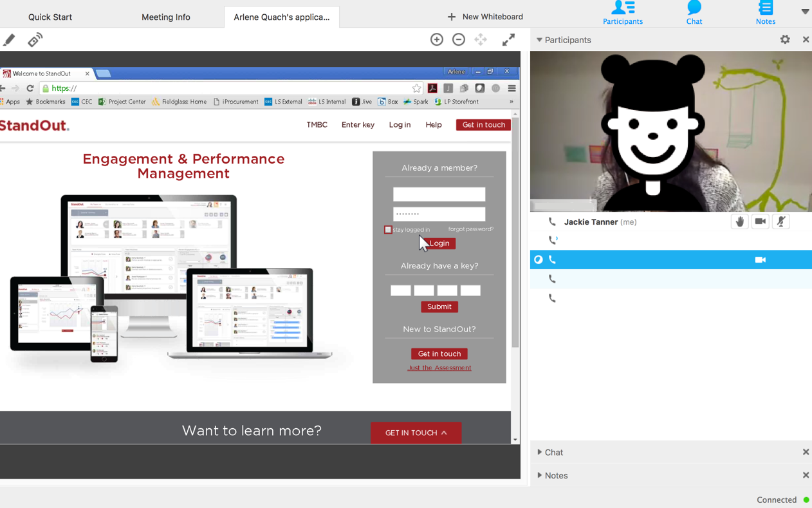This screenshot has width=812, height=508.
Task: Select the pan move tool
Action: pyautogui.click(x=481, y=40)
